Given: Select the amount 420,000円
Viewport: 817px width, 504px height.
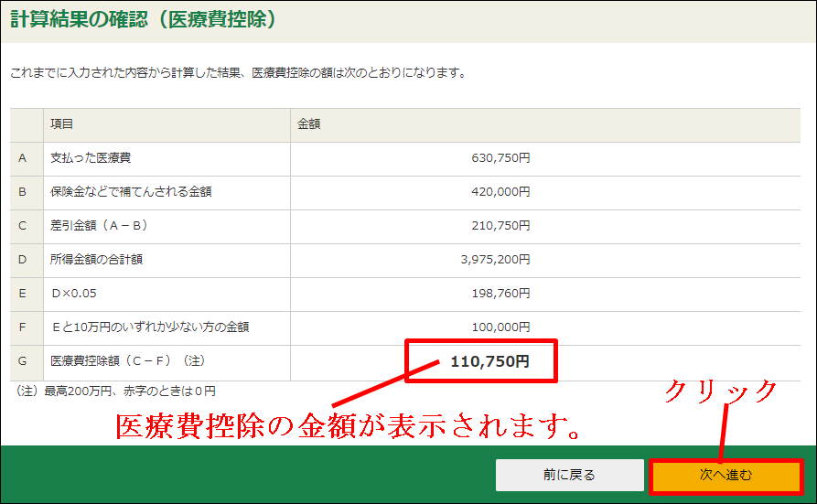Looking at the screenshot, I should [500, 192].
